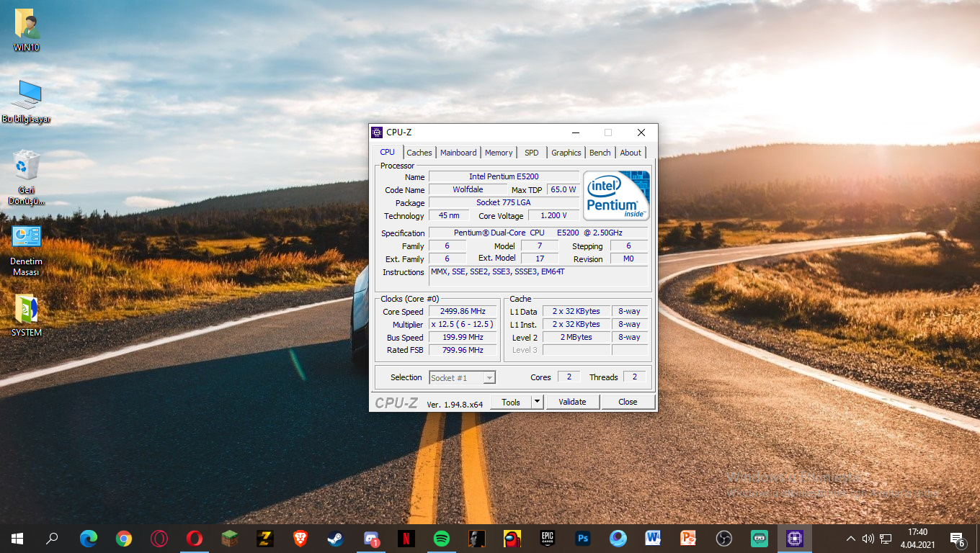Click the Socket 775 LGA package field
980x553 pixels.
point(504,202)
